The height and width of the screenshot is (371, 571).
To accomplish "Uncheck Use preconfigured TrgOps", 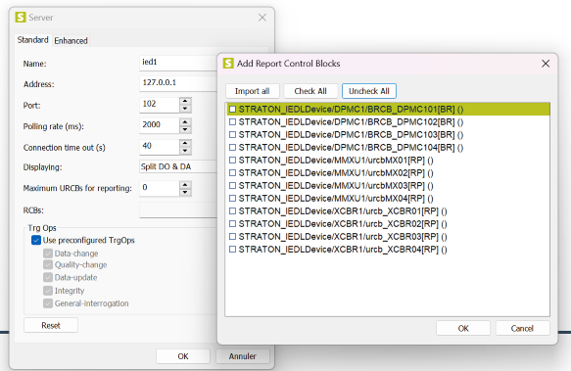I will 36,240.
